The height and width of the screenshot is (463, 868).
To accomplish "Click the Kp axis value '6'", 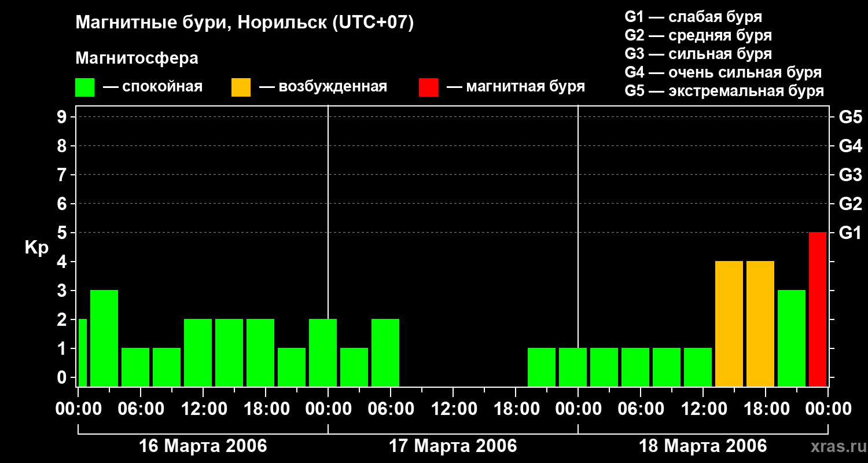I will point(63,204).
